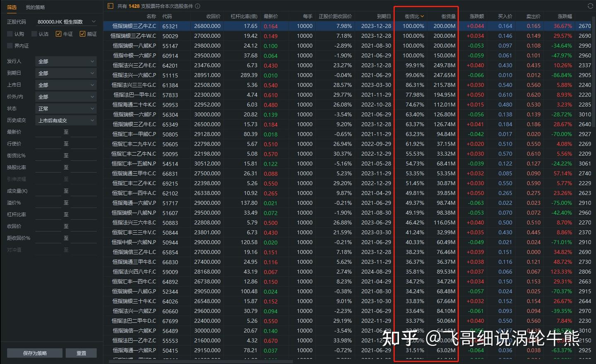Disable the 熊证 checkbox
Viewport: 596px width, 364px height.
point(82,34)
